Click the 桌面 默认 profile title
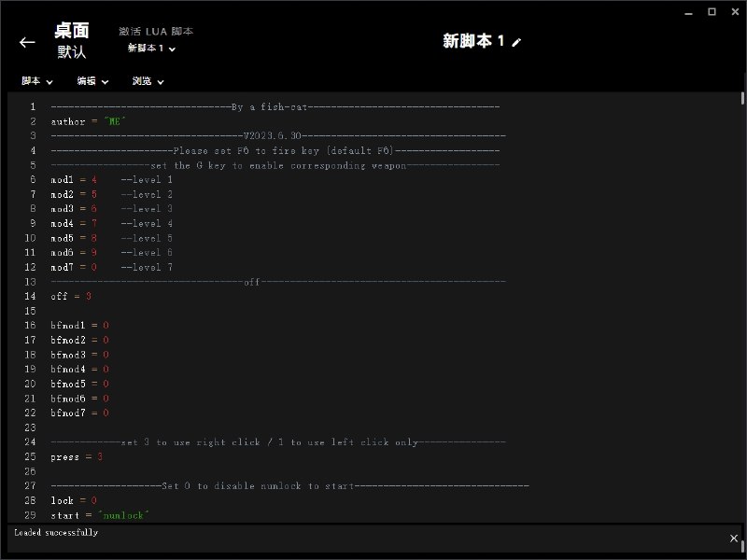The image size is (747, 560). click(x=71, y=41)
